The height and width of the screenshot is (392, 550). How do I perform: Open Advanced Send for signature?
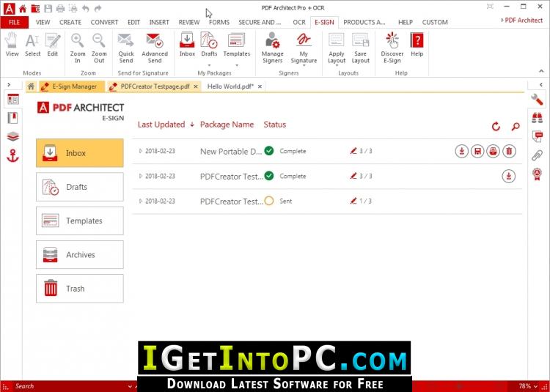(155, 48)
